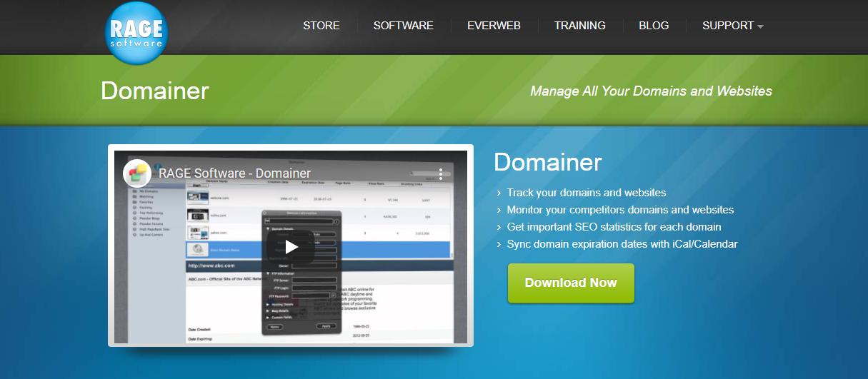Screen dimensions: 868x379
Task: Open the EVERWEB navigation link
Action: pyautogui.click(x=494, y=25)
